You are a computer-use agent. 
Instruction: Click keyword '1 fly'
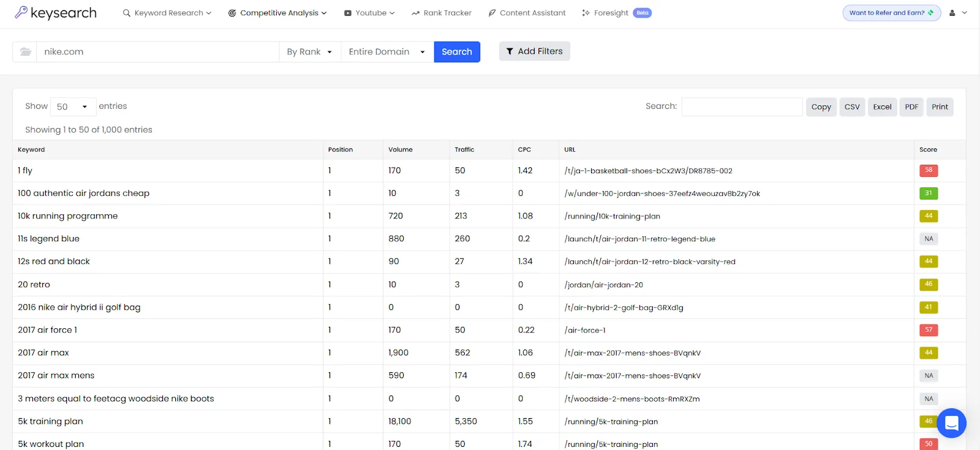tap(25, 171)
